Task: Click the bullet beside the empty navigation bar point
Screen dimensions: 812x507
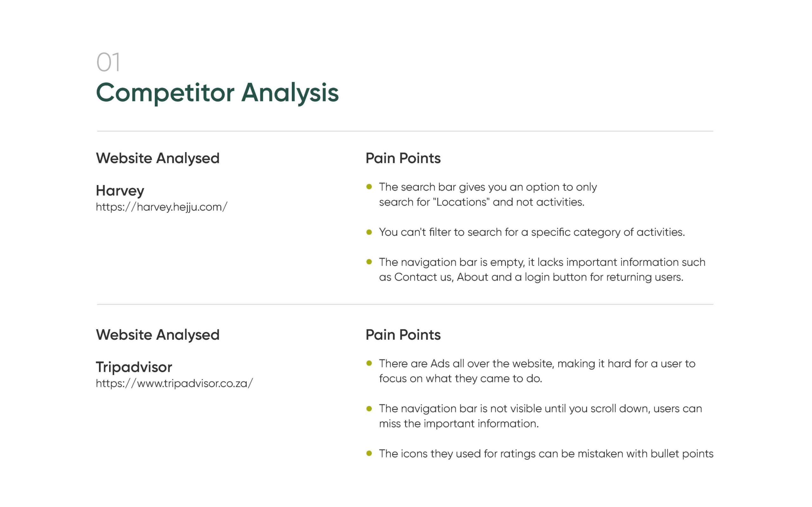Action: coord(369,262)
